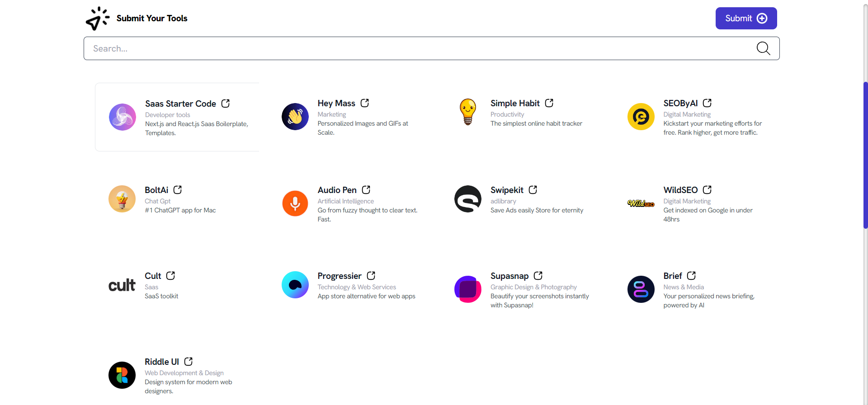Click '#1 ChatGPT app for Mac' description
Viewport: 868px width, 405px height.
180,210
